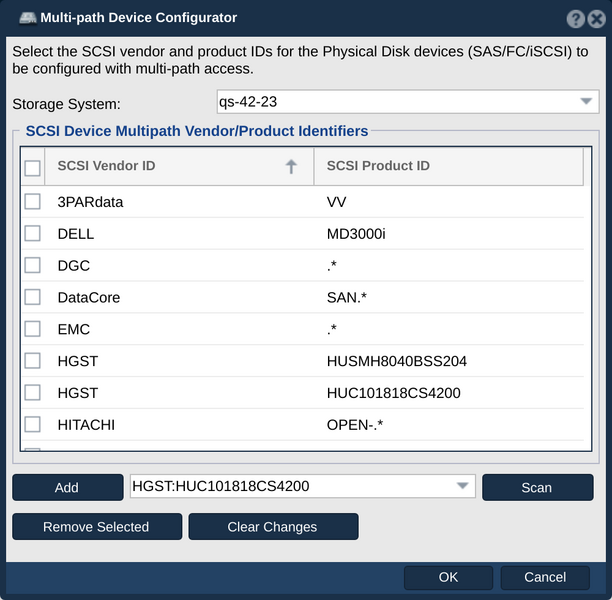Toggle the select-all checkbox in table header

(x=32, y=168)
